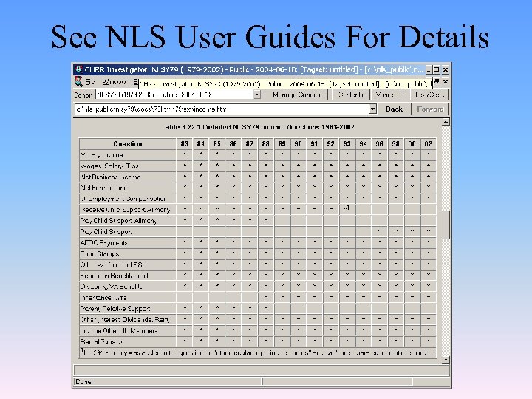The width and height of the screenshot is (532, 399).
Task: Open the File menu
Action: [x=90, y=82]
